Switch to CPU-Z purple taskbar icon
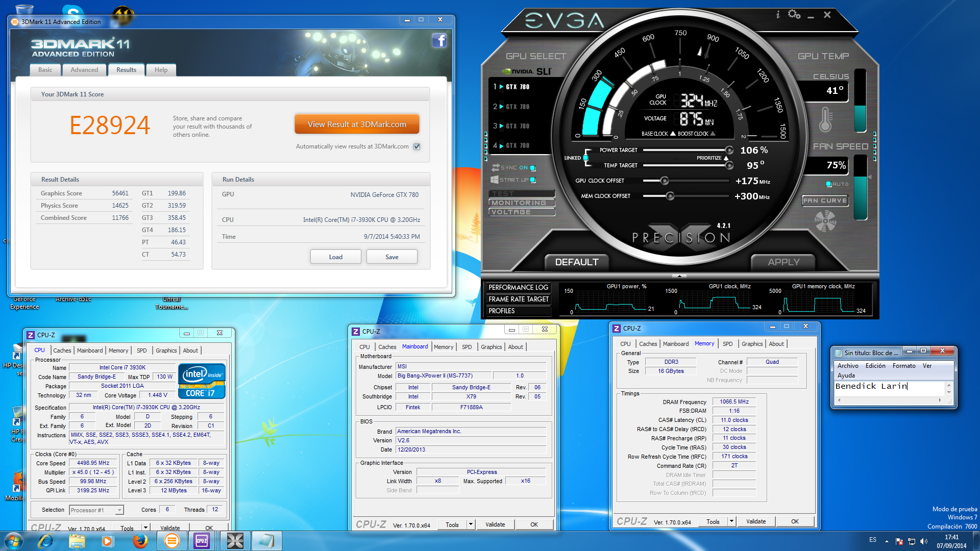 point(202,541)
